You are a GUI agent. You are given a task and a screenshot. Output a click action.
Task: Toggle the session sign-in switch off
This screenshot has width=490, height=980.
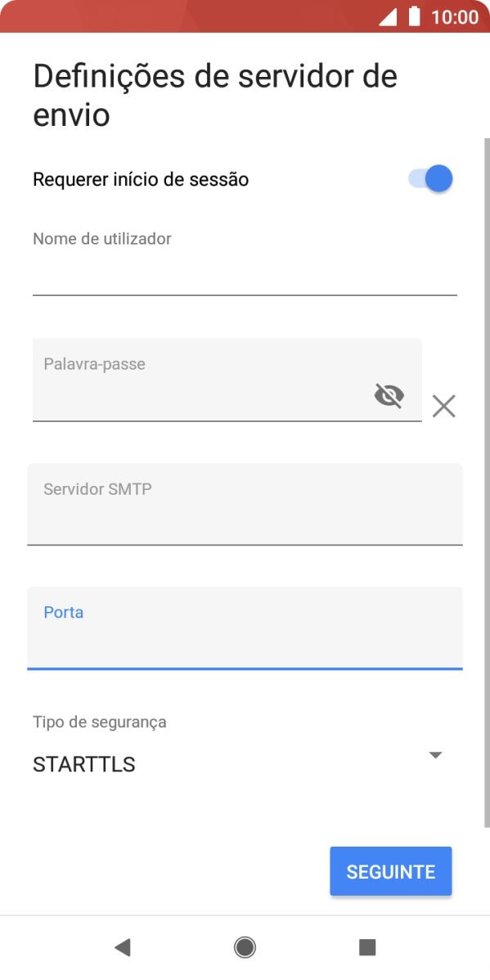(429, 178)
